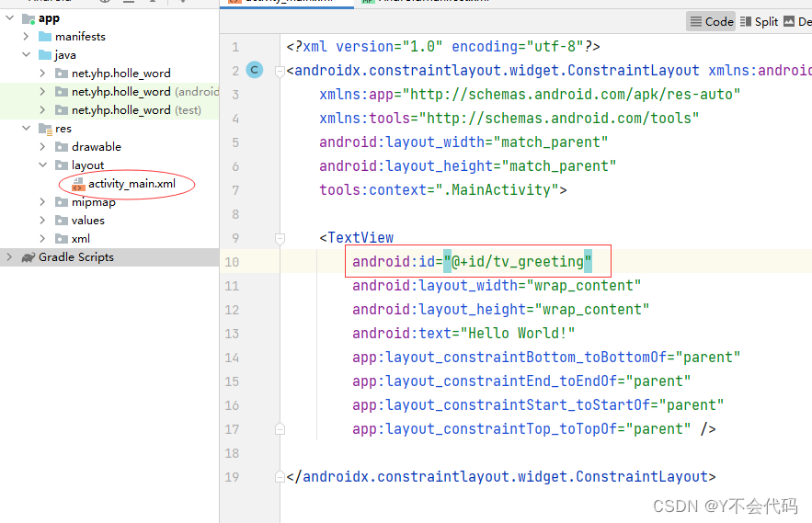Expand the xml folder

pos(42,239)
